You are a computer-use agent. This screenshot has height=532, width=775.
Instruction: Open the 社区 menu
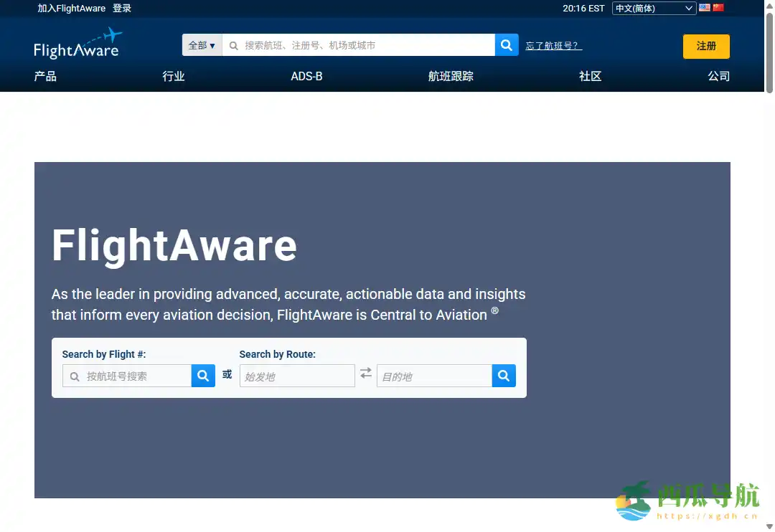[x=590, y=76]
